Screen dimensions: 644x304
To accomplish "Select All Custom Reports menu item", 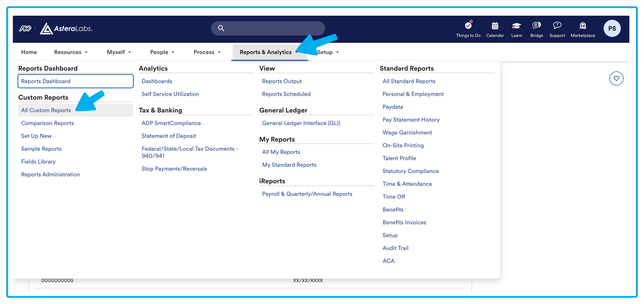I will (x=46, y=110).
